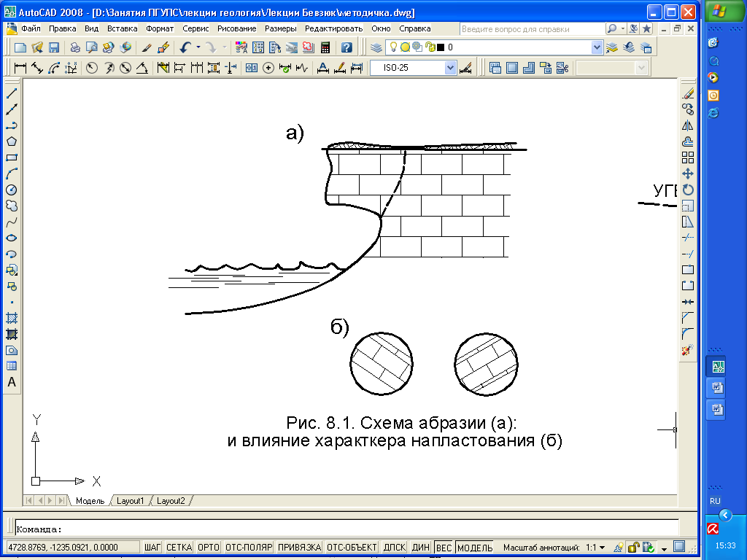
Task: Select the Aligned dimension tool
Action: pyautogui.click(x=37, y=68)
